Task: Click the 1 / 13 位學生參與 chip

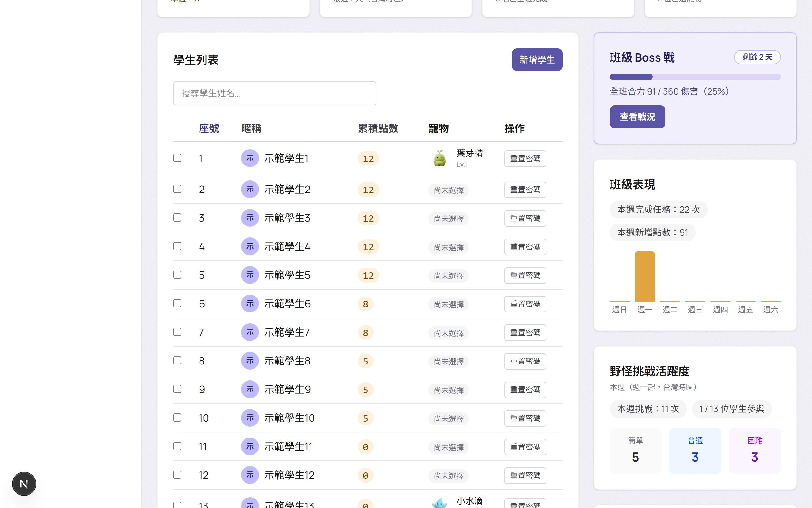Action: tap(731, 409)
